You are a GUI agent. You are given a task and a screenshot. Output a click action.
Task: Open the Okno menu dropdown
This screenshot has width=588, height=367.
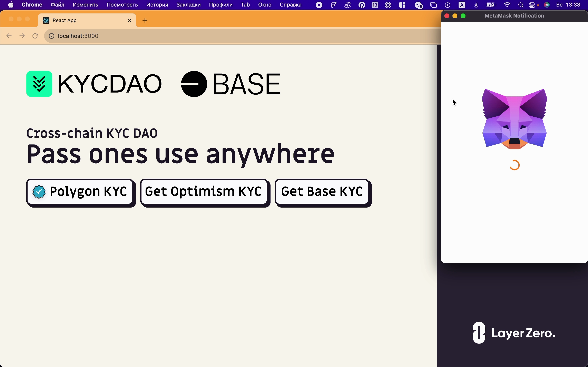click(x=265, y=5)
